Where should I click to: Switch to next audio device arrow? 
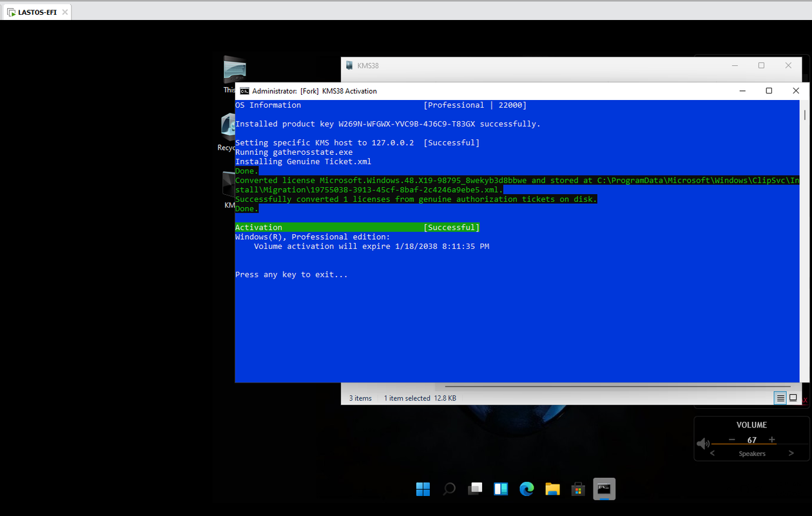[x=791, y=453]
